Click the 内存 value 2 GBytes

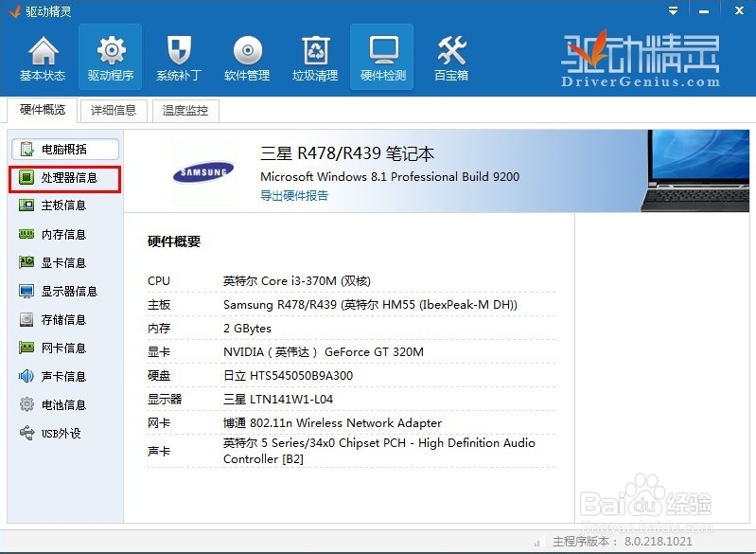(247, 329)
